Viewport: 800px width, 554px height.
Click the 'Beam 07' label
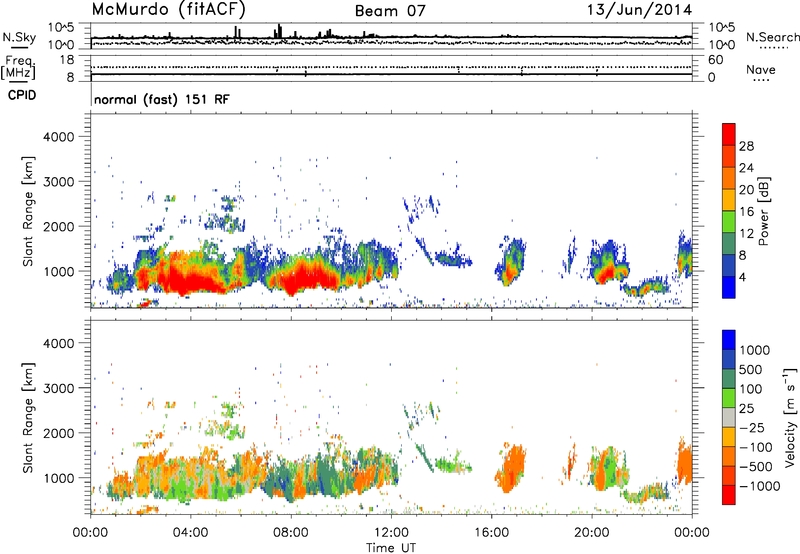coord(390,11)
